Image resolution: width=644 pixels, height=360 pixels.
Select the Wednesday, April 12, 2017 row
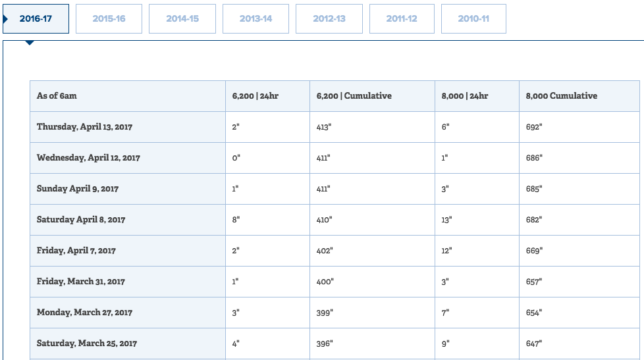point(335,158)
